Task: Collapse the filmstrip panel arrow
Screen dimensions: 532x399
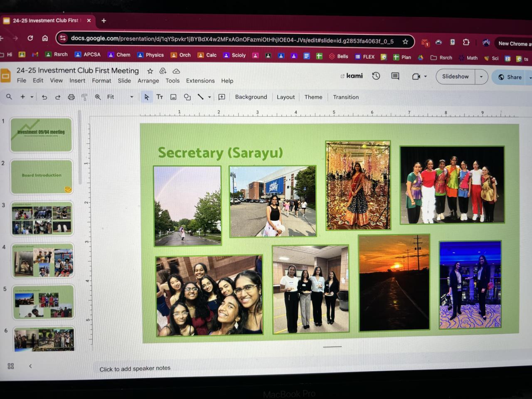Action: (30, 366)
